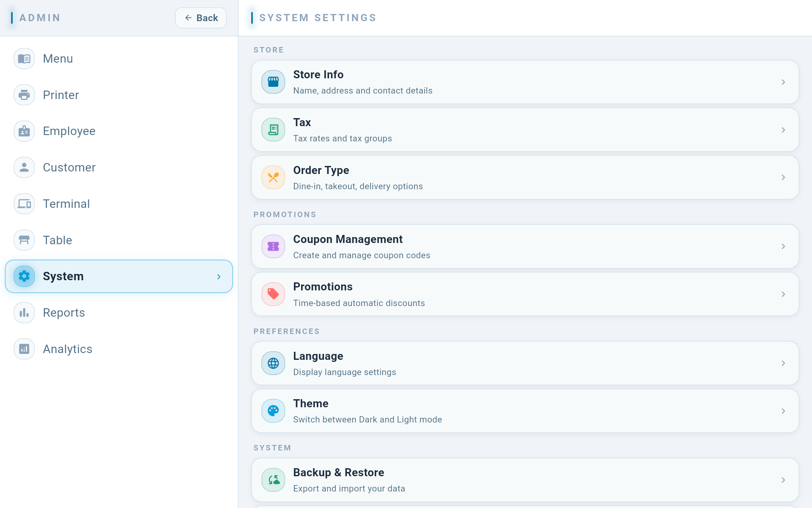Click the Back button
Screen dimensions: 812x508
[201, 18]
